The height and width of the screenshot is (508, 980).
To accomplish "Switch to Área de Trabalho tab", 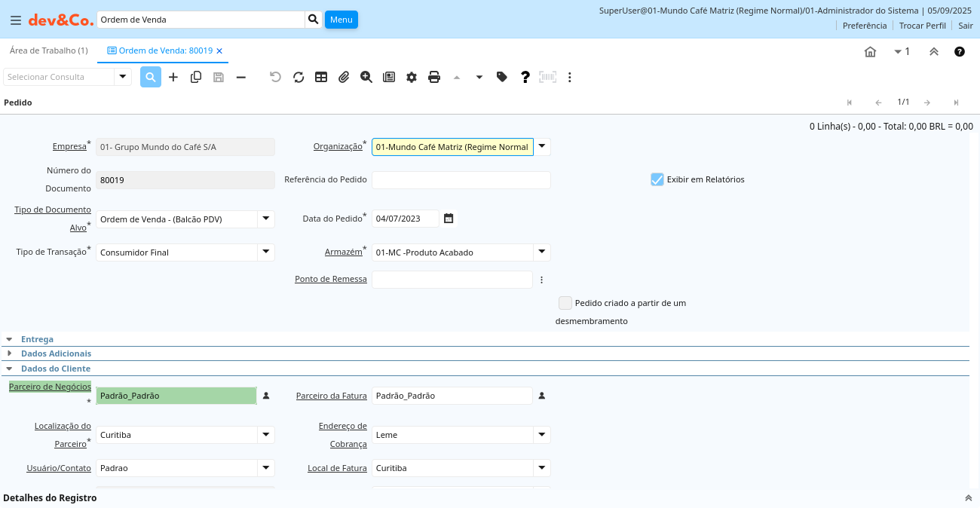I will [x=48, y=50].
